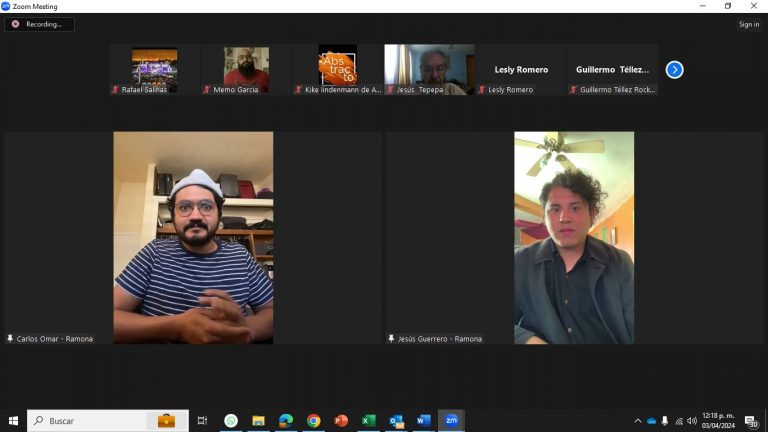Open Google Chrome from the taskbar
Image resolution: width=768 pixels, height=432 pixels.
click(313, 421)
